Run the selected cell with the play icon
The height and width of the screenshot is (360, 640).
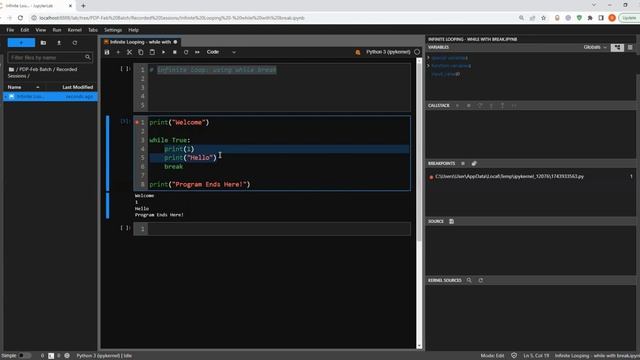click(x=164, y=52)
